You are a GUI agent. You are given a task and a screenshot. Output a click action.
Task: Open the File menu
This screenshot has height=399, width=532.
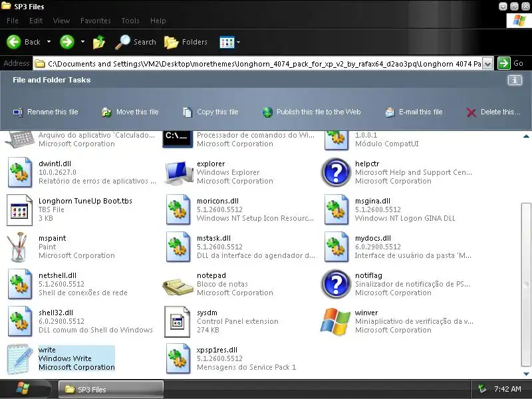tap(13, 21)
